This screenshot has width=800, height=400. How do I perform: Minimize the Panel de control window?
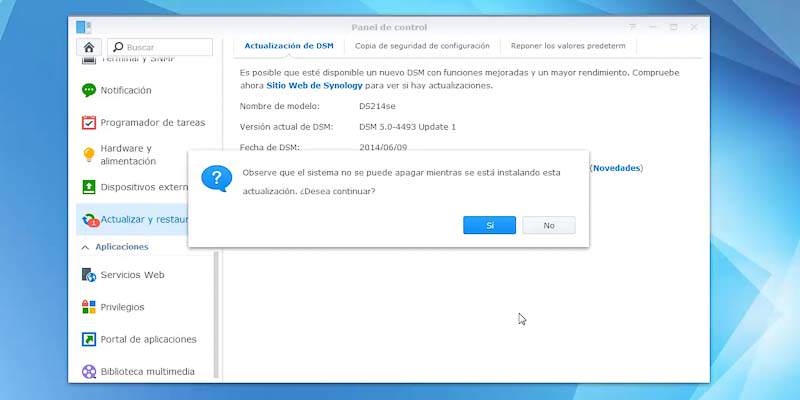coord(653,27)
